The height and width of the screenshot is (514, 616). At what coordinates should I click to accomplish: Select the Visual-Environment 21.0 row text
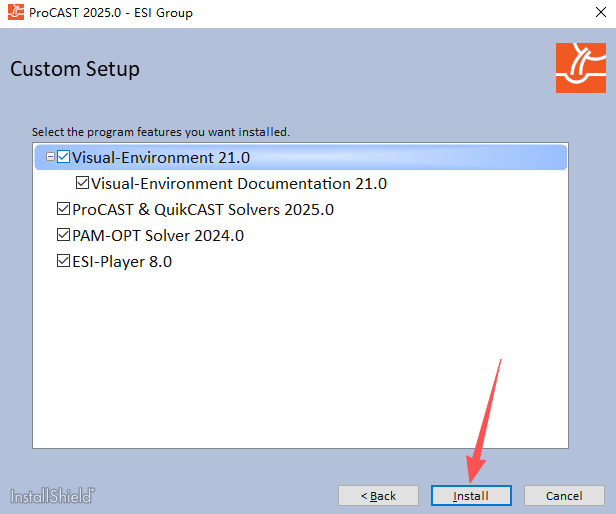tap(161, 158)
